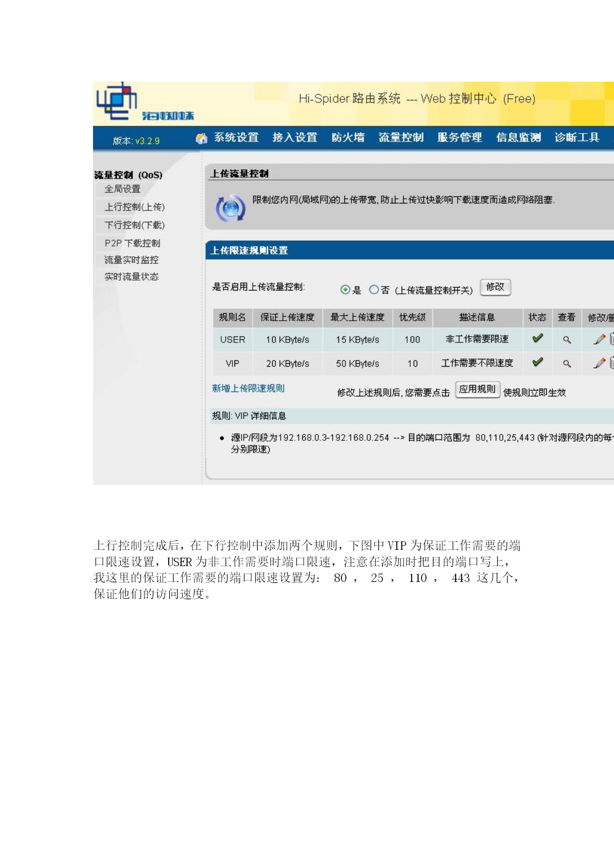614x868 pixels.
Task: Open the 流量控制 menu
Action: tap(401, 138)
